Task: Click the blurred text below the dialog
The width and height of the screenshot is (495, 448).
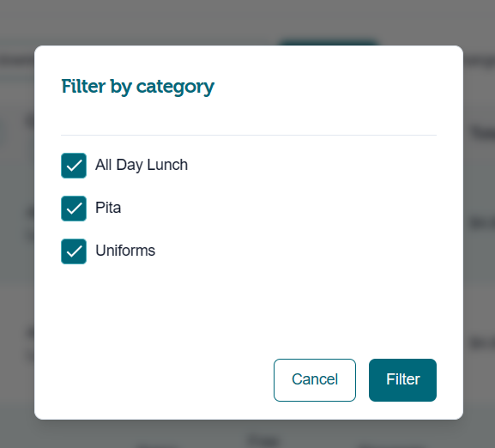Action: pos(264,440)
